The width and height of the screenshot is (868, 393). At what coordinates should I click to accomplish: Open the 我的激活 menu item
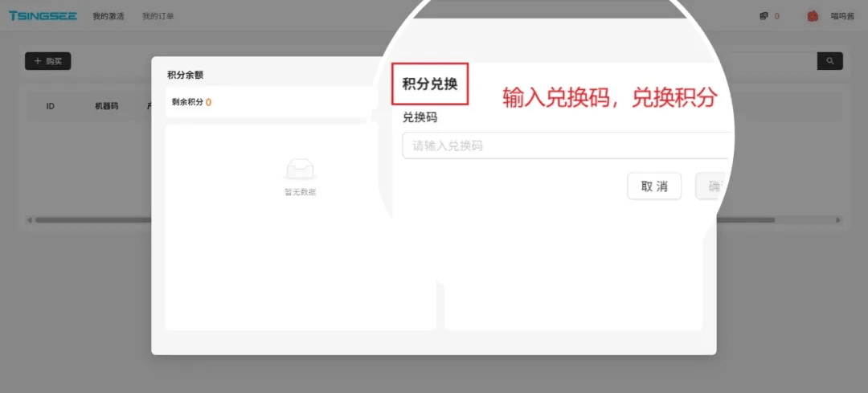click(108, 16)
